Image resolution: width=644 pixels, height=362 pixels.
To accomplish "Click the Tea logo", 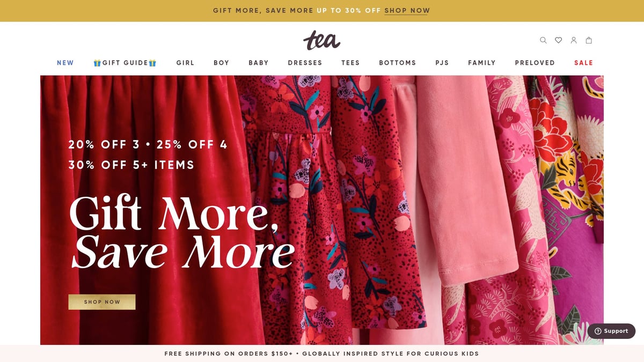I will (x=322, y=40).
